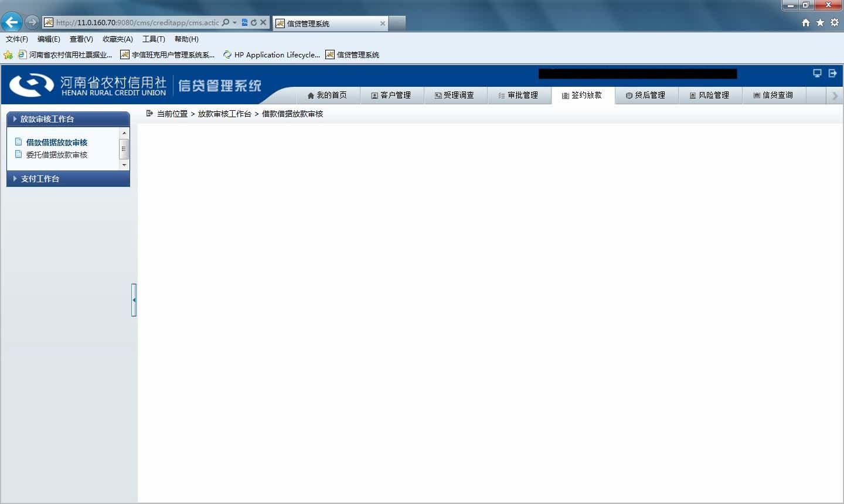Expand the 支付工作台 panel

(68, 179)
